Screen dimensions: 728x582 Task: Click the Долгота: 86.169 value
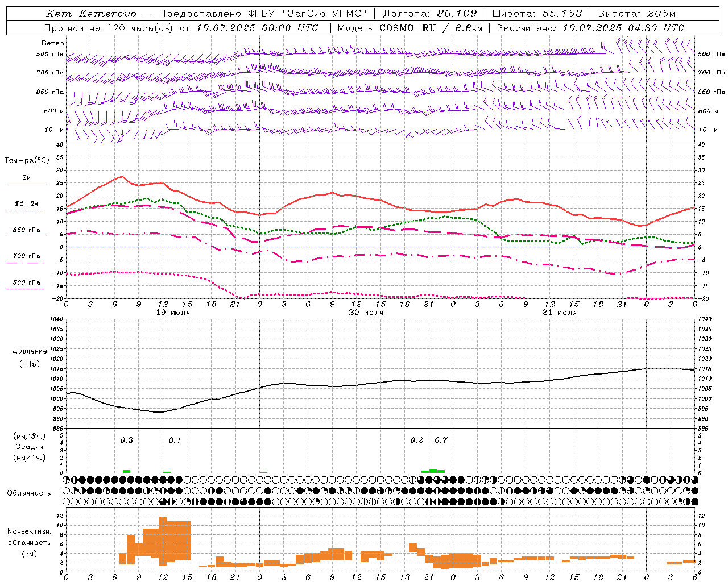[x=430, y=14]
